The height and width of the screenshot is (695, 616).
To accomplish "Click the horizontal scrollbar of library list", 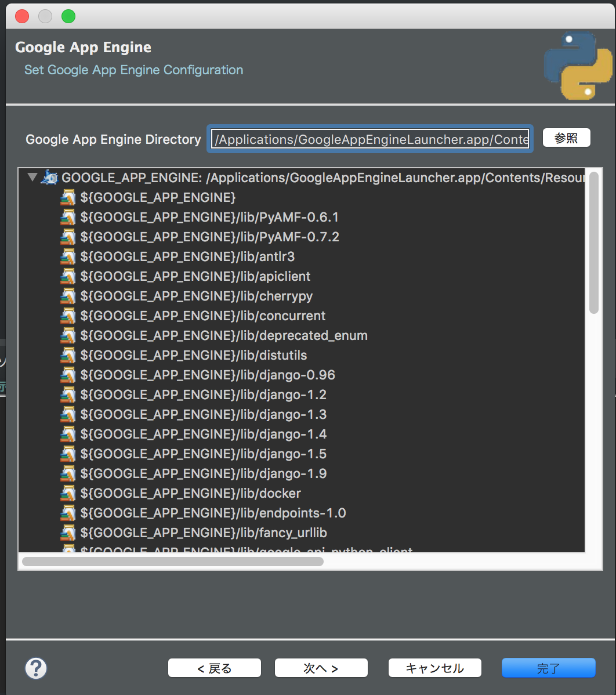I will 173,562.
